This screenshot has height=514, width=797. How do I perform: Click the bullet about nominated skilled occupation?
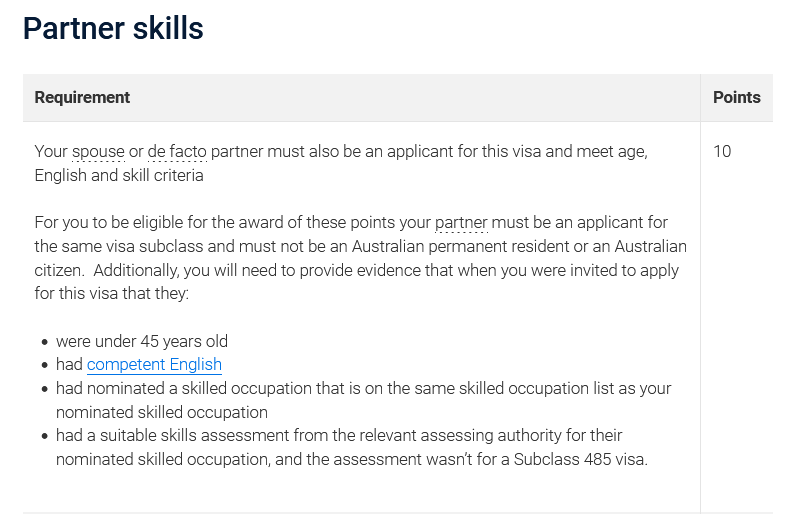[x=363, y=400]
